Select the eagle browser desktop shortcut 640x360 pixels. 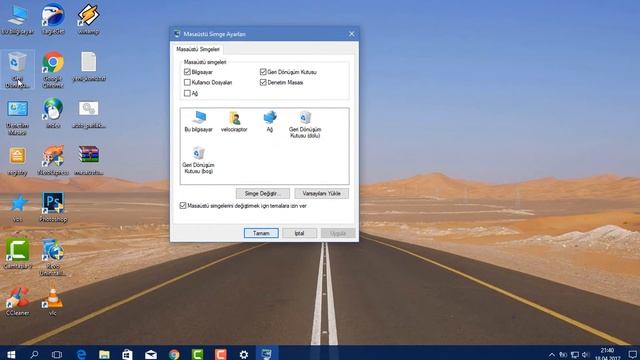(x=53, y=20)
